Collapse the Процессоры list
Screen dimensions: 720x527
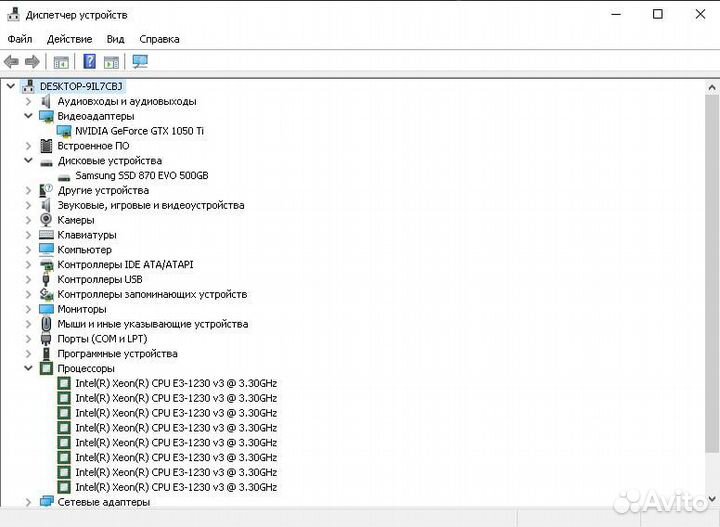point(28,368)
